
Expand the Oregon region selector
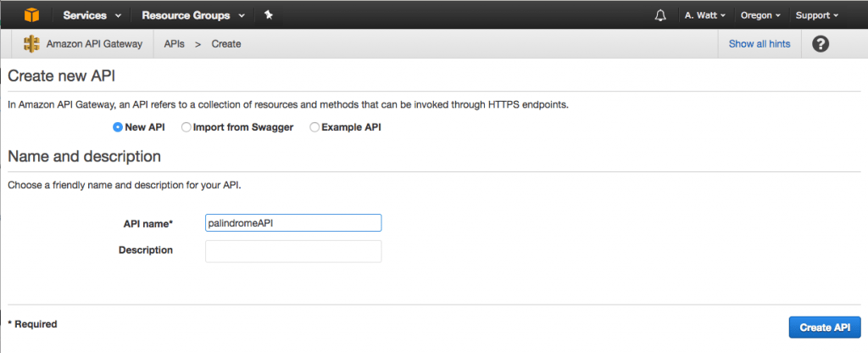pos(762,15)
